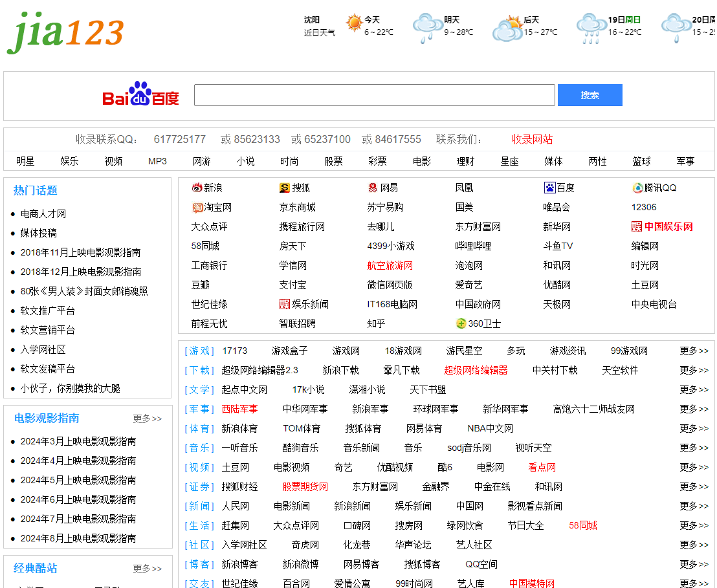717x588 pixels.
Task: Open the red 西陆军事 link
Action: [240, 409]
